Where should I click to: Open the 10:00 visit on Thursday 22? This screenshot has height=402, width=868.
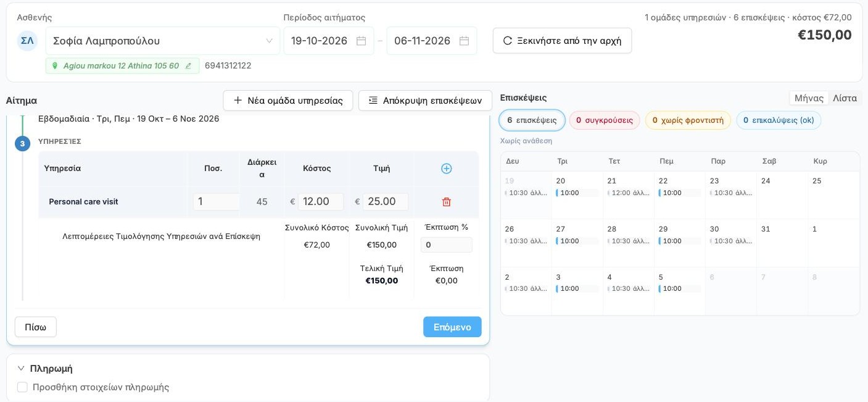click(680, 193)
